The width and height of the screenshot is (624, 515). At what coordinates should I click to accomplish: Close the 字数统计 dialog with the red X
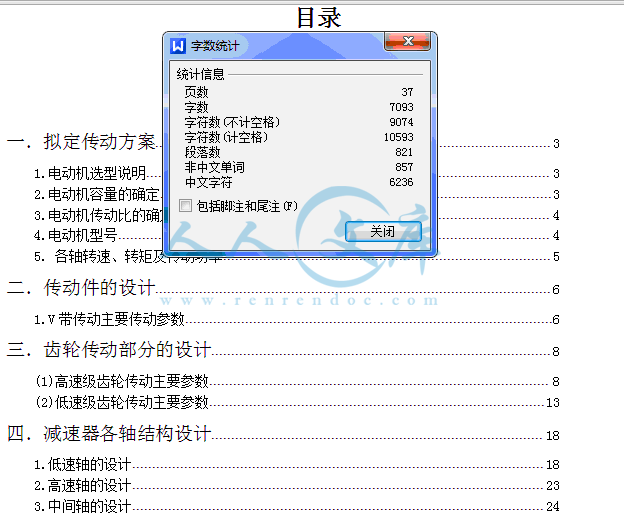coord(407,41)
